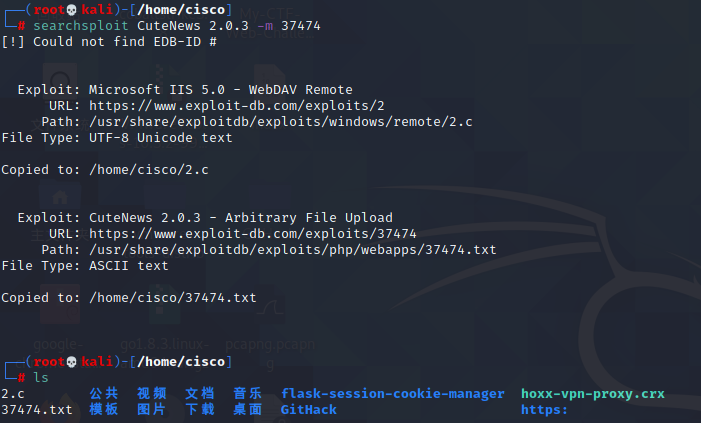The width and height of the screenshot is (701, 423).
Task: Click the skull icon beside the ls prompt
Action: (73, 361)
